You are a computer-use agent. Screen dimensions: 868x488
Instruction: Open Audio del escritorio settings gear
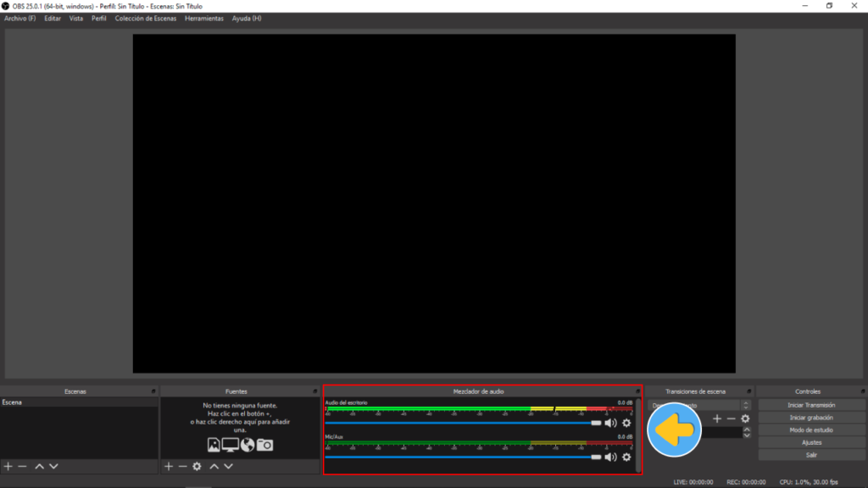click(x=626, y=423)
